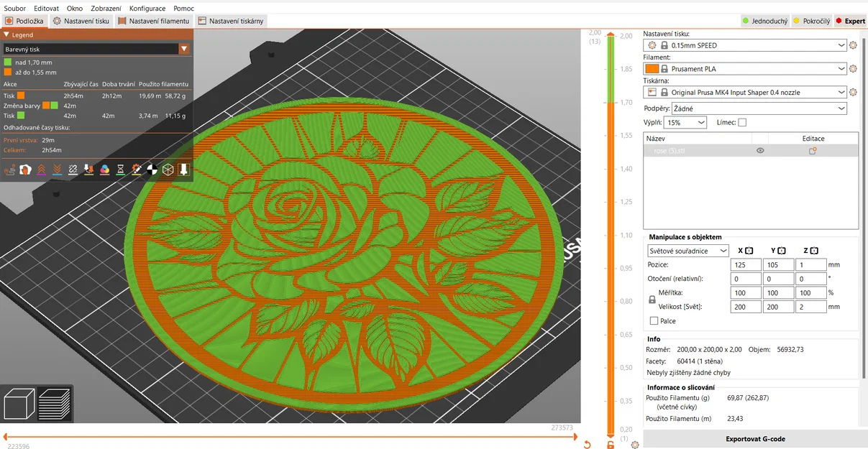This screenshot has width=868, height=449.
Task: Click the Z position input field
Action: [x=810, y=264]
